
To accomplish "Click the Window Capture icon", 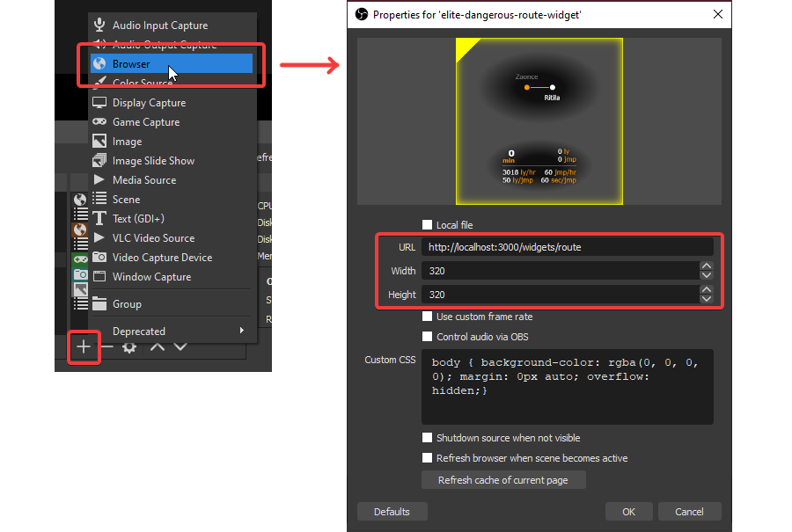I will click(99, 276).
